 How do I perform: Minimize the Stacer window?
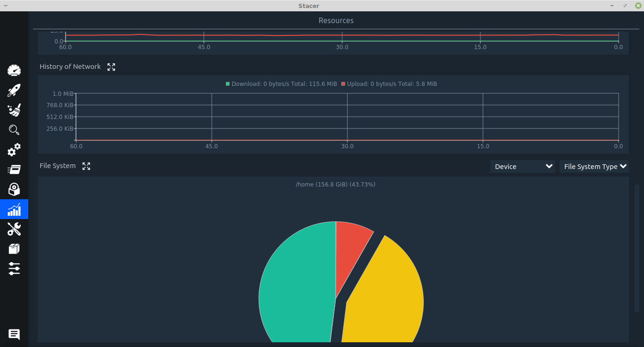[612, 6]
